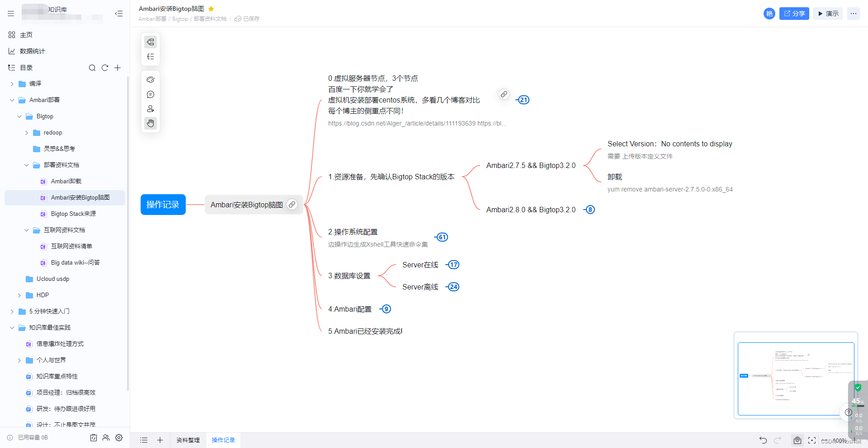Toggle the star favorite next to the title
The image size is (868, 448).
coord(211,9)
